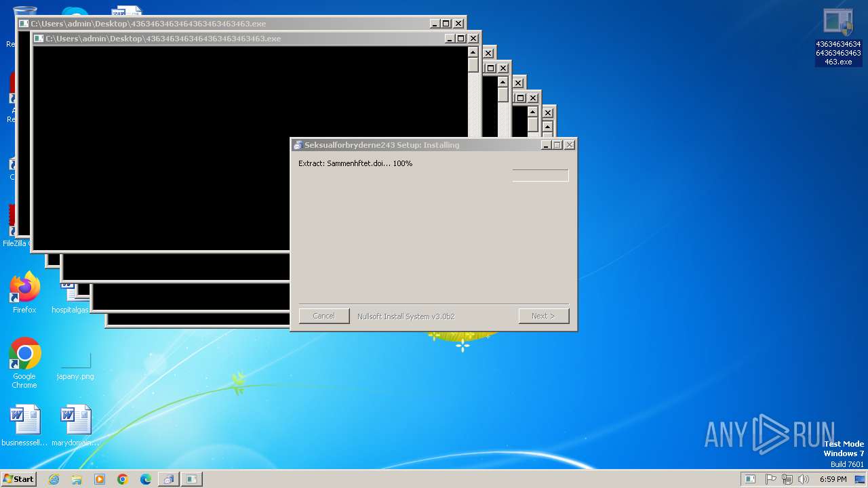Screen dimensions: 868x488
Task: Close the back console window at the top
Action: point(458,24)
